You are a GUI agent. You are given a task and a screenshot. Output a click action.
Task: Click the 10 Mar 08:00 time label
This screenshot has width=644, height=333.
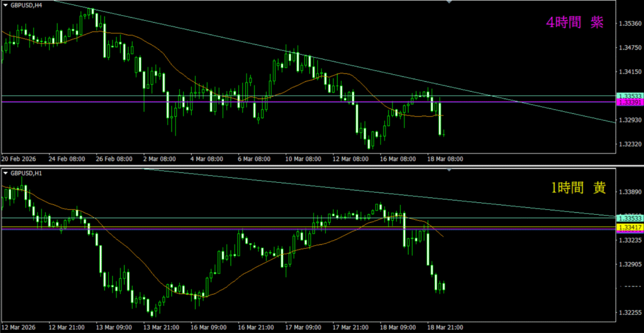coord(303,159)
